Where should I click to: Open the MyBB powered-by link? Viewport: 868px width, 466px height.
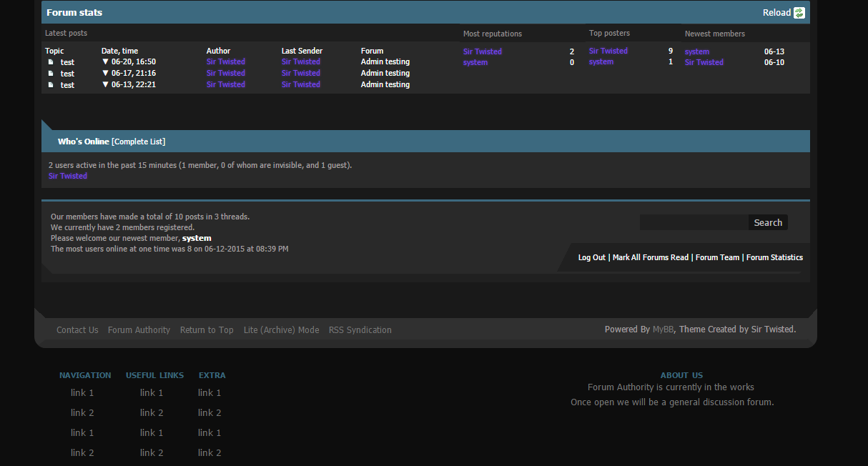pos(661,329)
